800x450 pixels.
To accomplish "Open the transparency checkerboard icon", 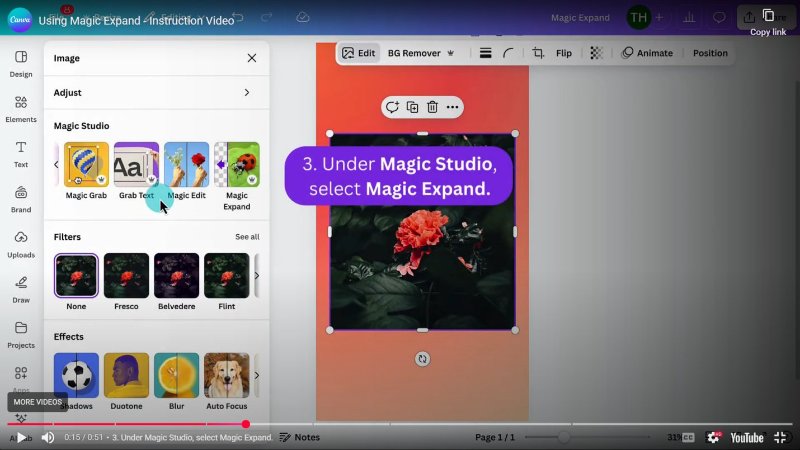I will (x=596, y=53).
